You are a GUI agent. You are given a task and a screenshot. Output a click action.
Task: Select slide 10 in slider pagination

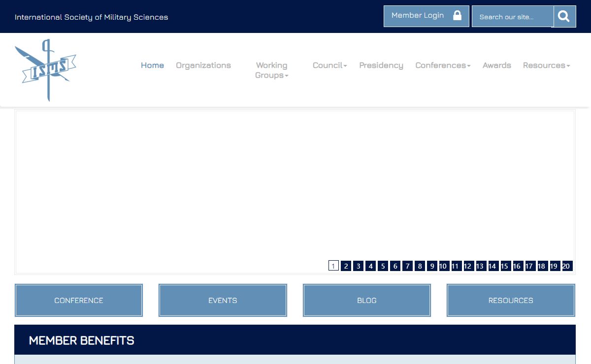443,266
